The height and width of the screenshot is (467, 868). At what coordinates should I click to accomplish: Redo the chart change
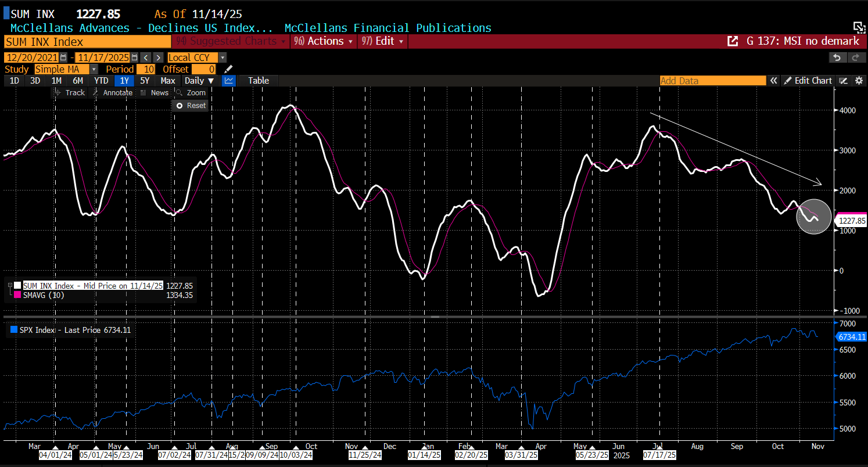point(856,57)
